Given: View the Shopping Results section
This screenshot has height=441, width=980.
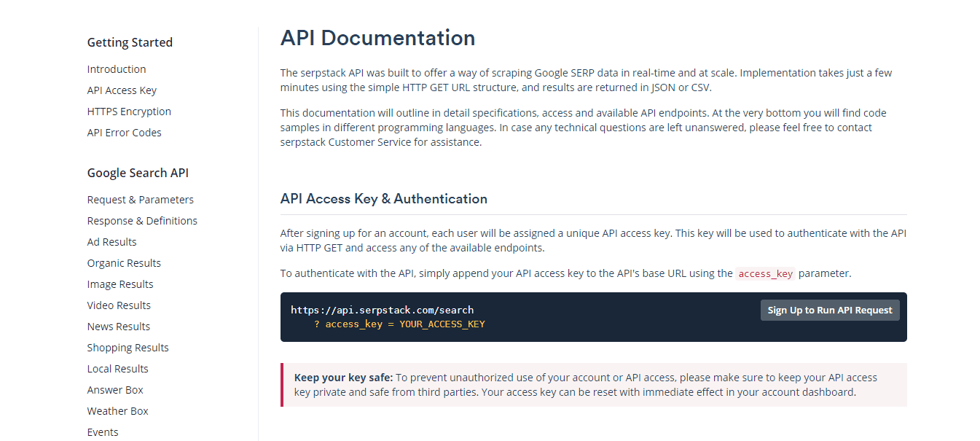Looking at the screenshot, I should [x=128, y=347].
